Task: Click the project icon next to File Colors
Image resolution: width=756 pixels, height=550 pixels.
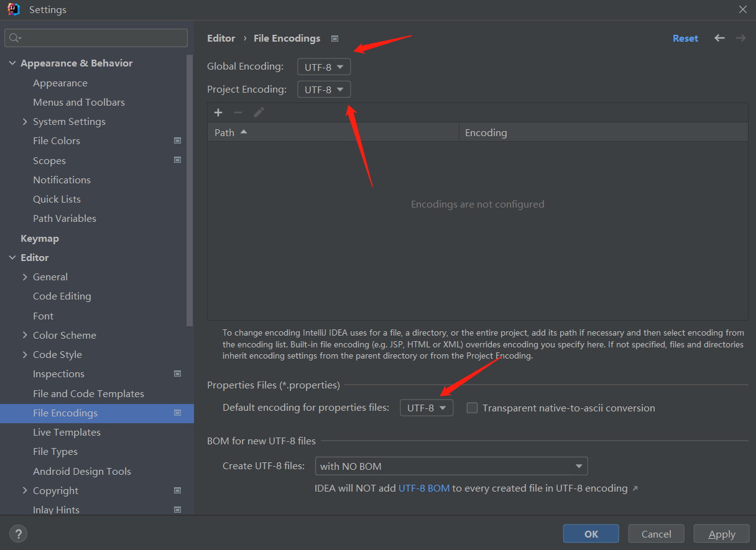Action: point(178,140)
